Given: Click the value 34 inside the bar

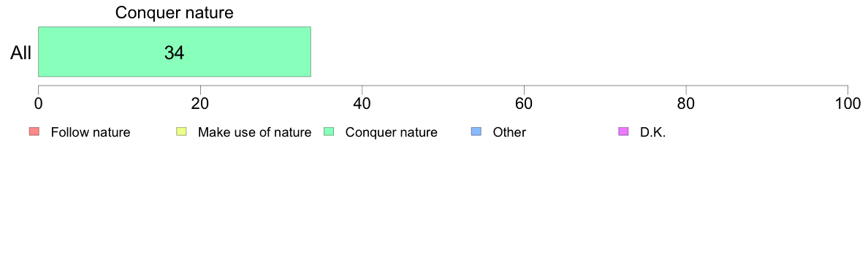Looking at the screenshot, I should pos(174,53).
